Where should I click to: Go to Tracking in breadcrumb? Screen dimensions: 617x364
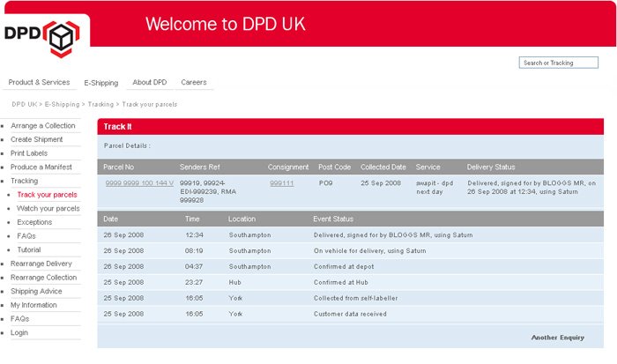click(x=100, y=104)
